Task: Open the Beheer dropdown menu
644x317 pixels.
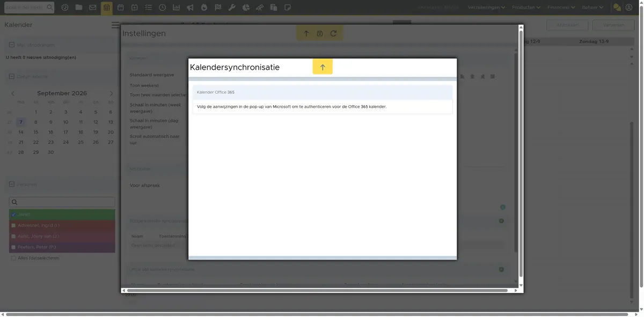Action: click(x=593, y=8)
